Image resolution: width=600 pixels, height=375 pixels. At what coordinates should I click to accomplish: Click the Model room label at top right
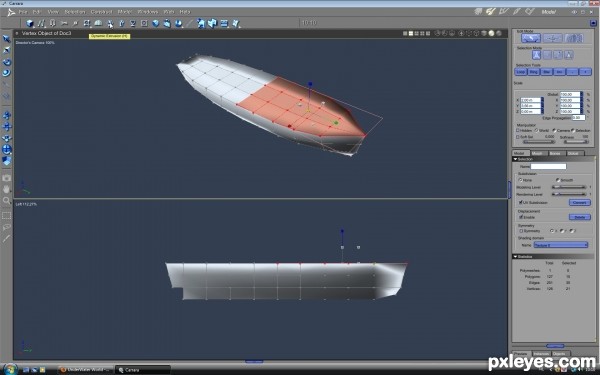[548, 12]
